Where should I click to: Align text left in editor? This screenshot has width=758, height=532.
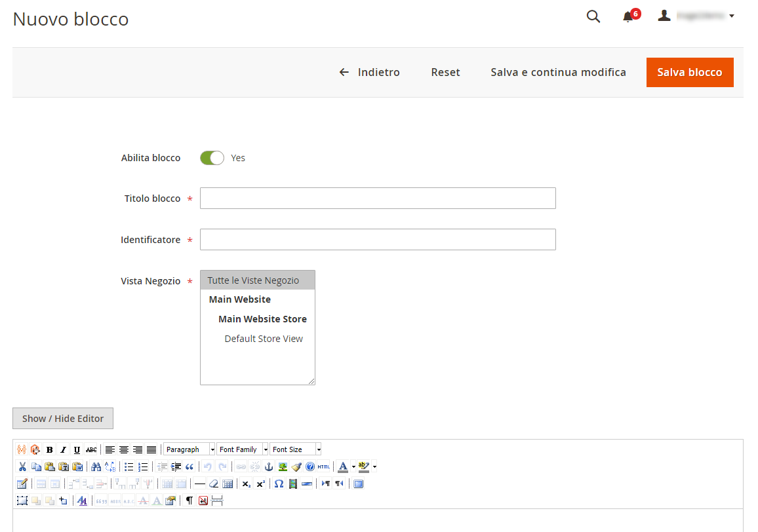pos(110,450)
